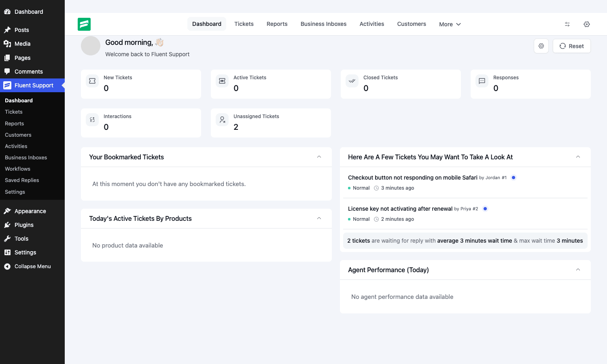The width and height of the screenshot is (607, 364).
Task: Open the settings gear in top navigation
Action: click(x=587, y=24)
